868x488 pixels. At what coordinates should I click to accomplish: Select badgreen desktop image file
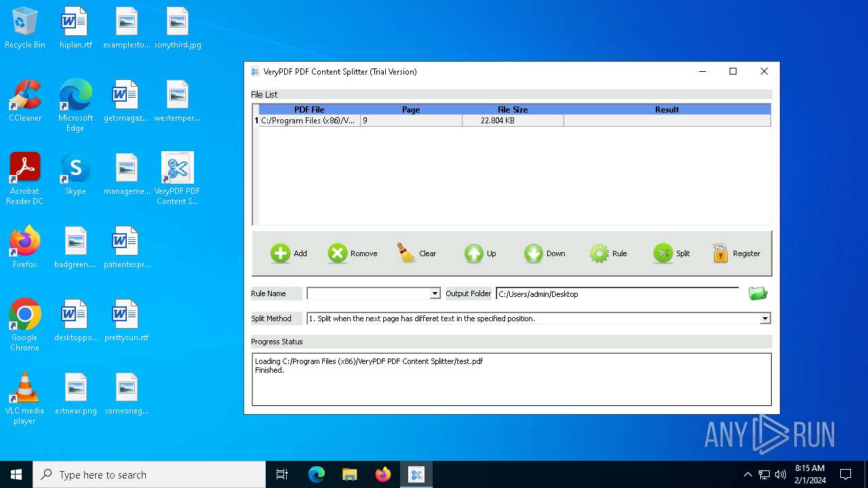click(x=75, y=248)
